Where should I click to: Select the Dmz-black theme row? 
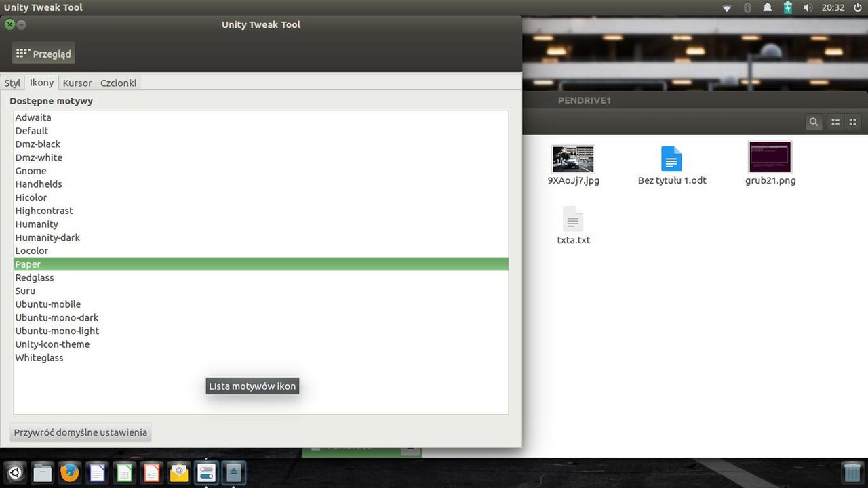coord(261,144)
